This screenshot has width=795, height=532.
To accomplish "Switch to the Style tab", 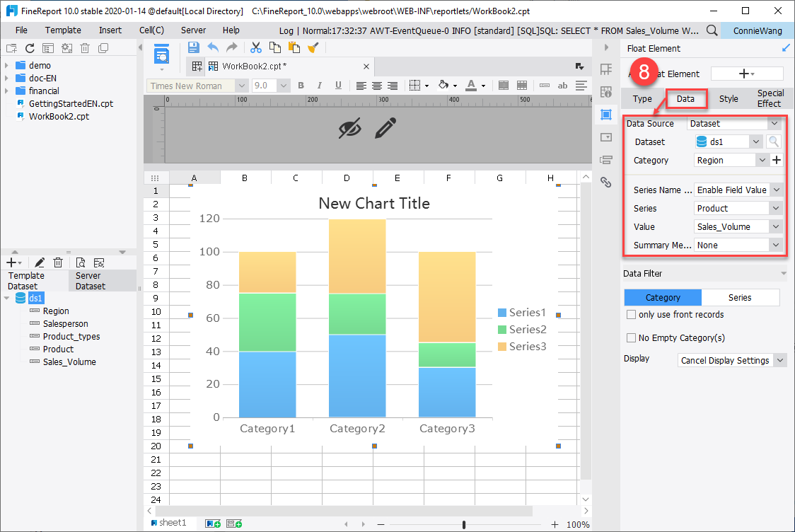I will (728, 98).
